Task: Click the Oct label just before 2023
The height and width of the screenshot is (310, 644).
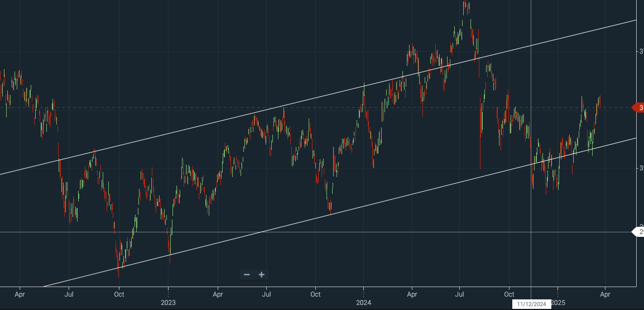Action: 118,293
